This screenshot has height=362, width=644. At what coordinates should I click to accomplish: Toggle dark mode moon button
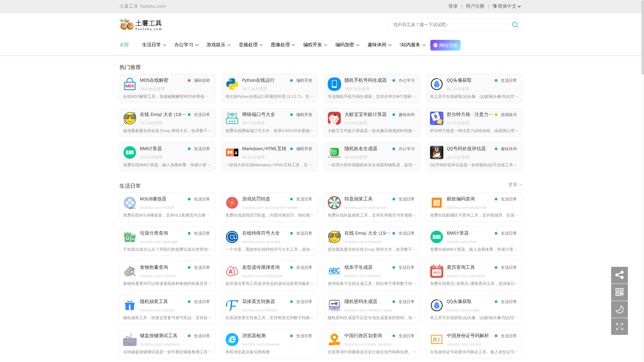pyautogui.click(x=619, y=309)
